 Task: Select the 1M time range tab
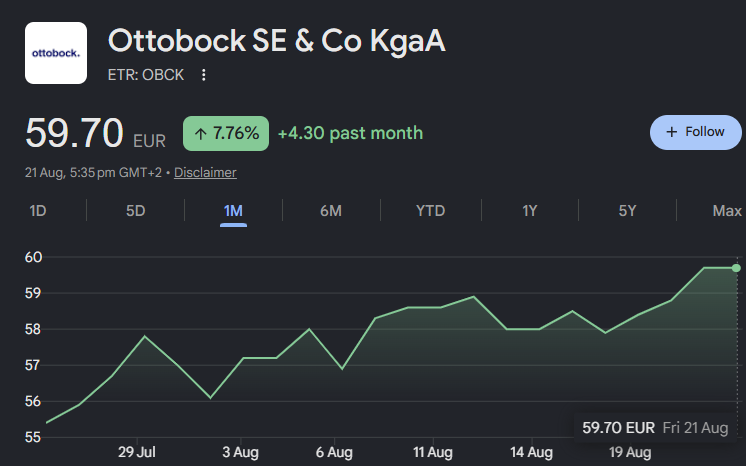pyautogui.click(x=233, y=210)
